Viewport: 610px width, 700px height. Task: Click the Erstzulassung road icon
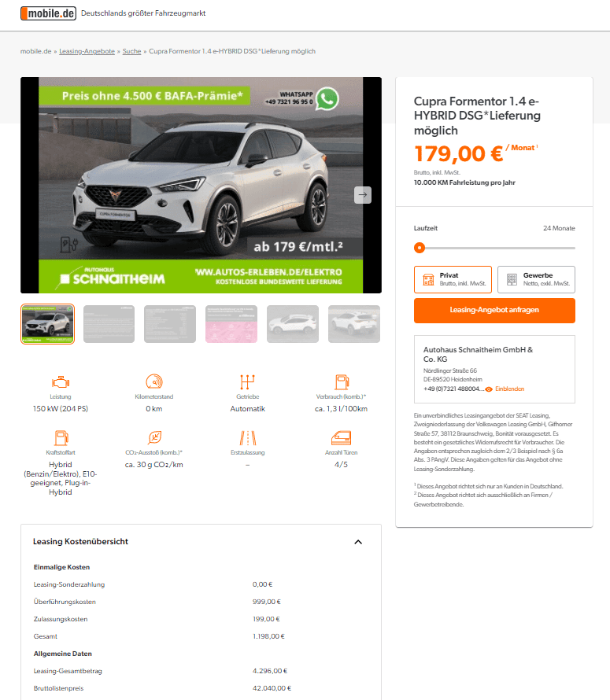pyautogui.click(x=248, y=437)
